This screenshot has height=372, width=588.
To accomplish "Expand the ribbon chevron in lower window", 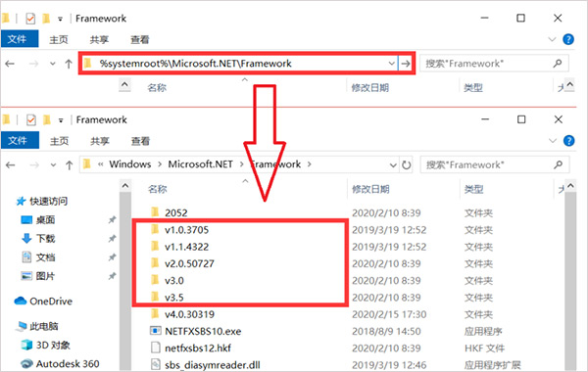I will point(553,141).
